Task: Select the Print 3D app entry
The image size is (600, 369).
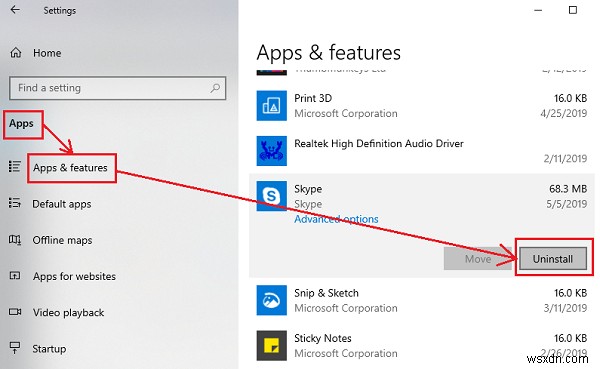Action: pos(421,106)
